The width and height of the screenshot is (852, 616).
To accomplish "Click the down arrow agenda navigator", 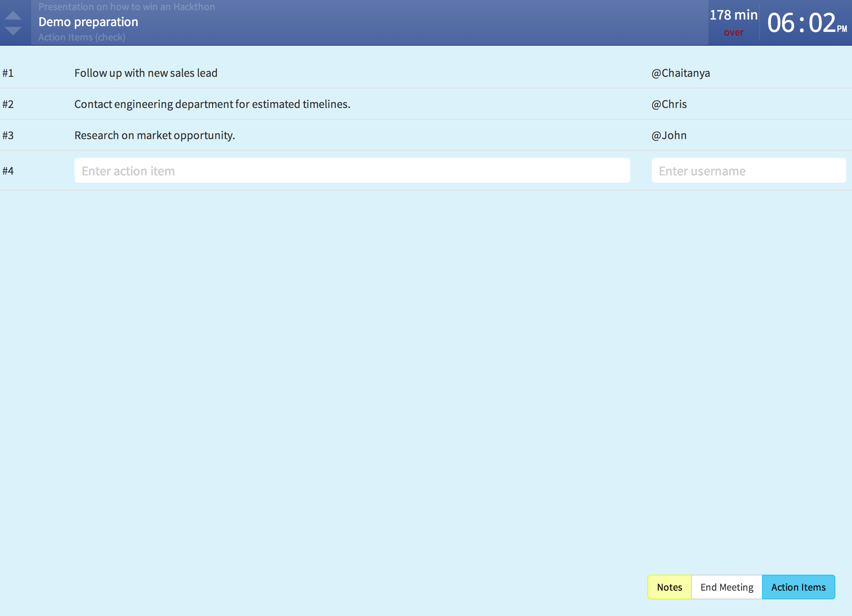I will (x=13, y=31).
